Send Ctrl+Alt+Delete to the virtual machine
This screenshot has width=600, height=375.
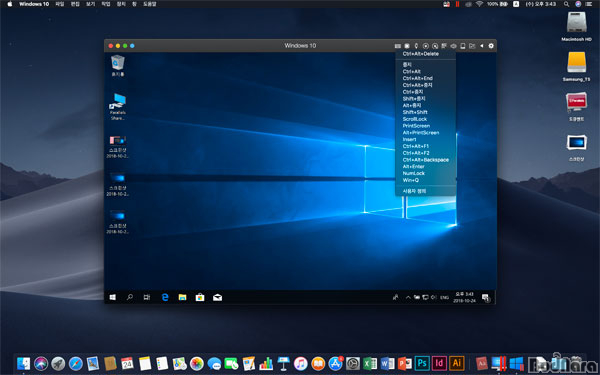click(x=421, y=54)
